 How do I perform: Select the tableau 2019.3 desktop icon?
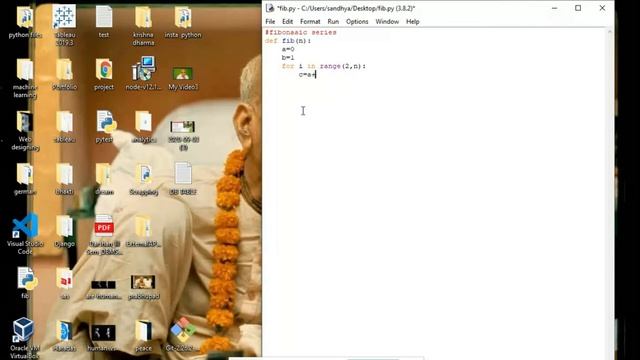click(x=64, y=24)
